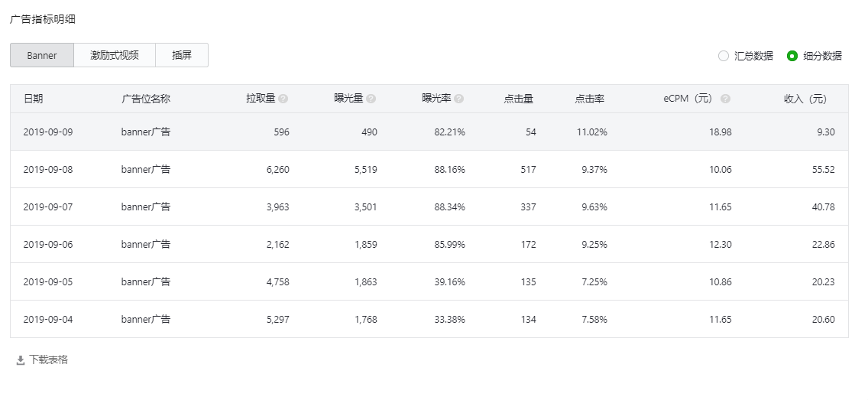The width and height of the screenshot is (868, 400).
Task: Click the 点击率 column header
Action: [590, 99]
